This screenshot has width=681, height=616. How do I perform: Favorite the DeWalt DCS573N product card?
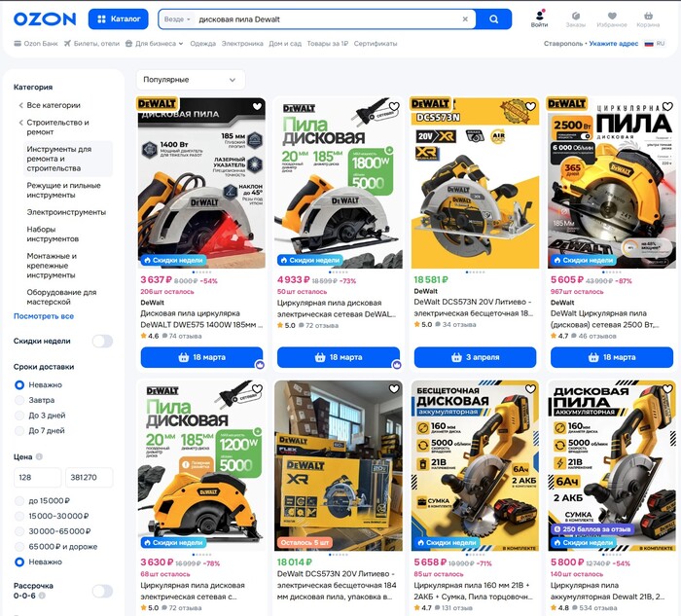pyautogui.click(x=530, y=107)
